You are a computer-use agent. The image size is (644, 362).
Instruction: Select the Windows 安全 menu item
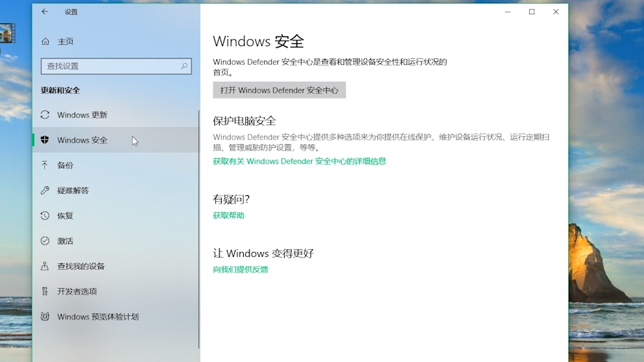click(x=116, y=139)
